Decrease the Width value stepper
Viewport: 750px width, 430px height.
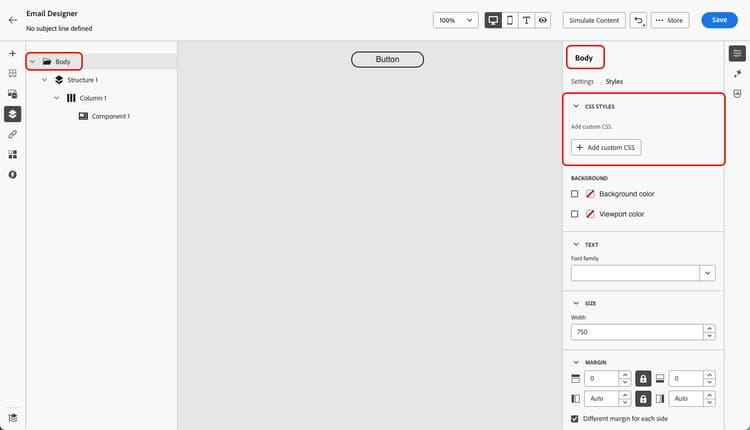pos(709,336)
